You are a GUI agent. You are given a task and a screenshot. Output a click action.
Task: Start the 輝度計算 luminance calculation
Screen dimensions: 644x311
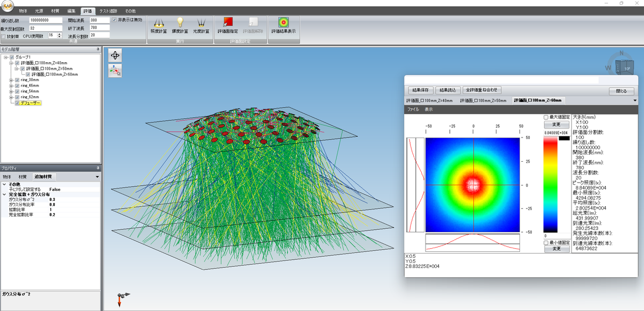(x=180, y=25)
